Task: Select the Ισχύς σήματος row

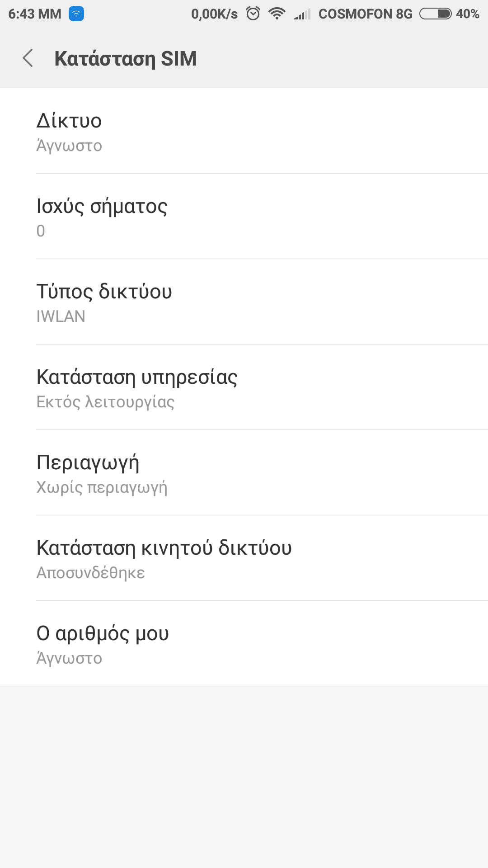Action: (244, 217)
